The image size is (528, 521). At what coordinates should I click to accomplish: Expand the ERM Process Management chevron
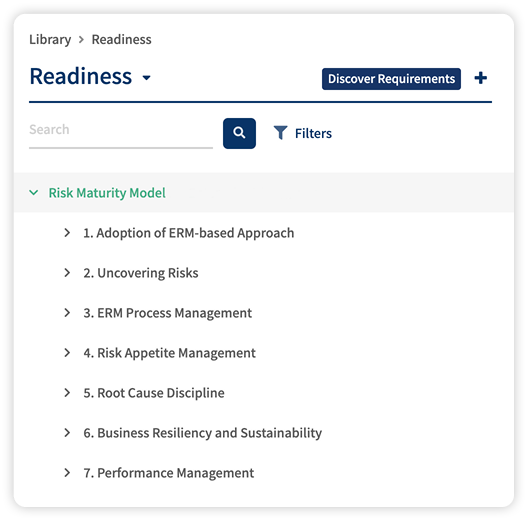(67, 313)
